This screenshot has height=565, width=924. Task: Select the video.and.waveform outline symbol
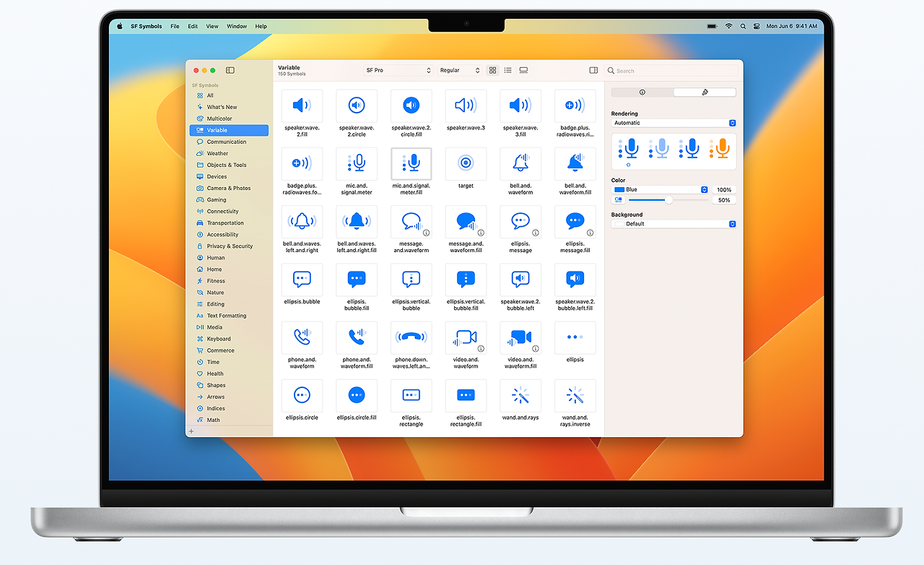pyautogui.click(x=466, y=337)
